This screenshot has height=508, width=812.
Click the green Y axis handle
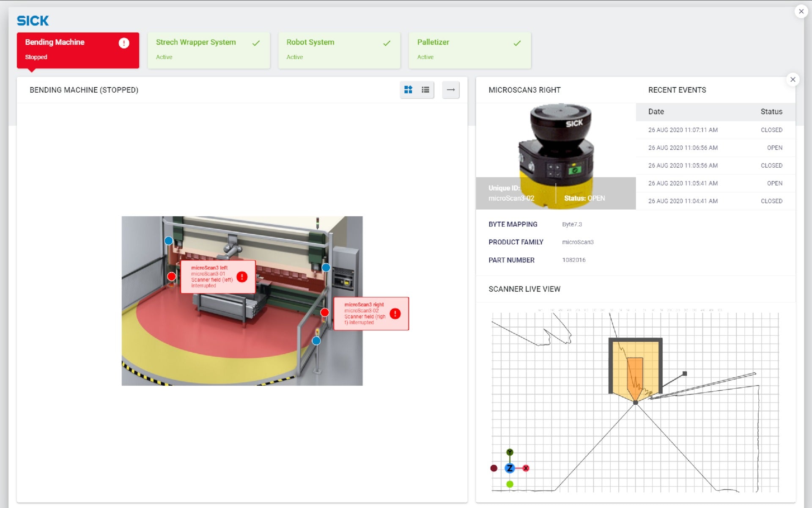pos(510,452)
